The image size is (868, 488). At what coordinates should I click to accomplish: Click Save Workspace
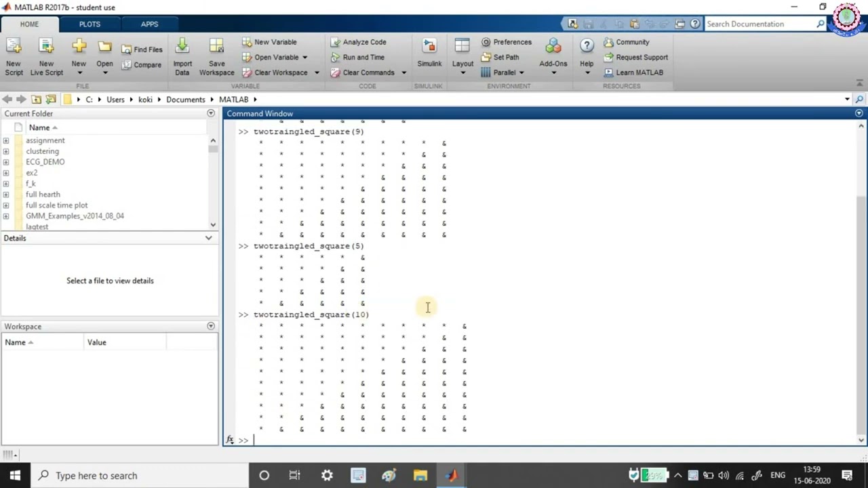(x=216, y=57)
